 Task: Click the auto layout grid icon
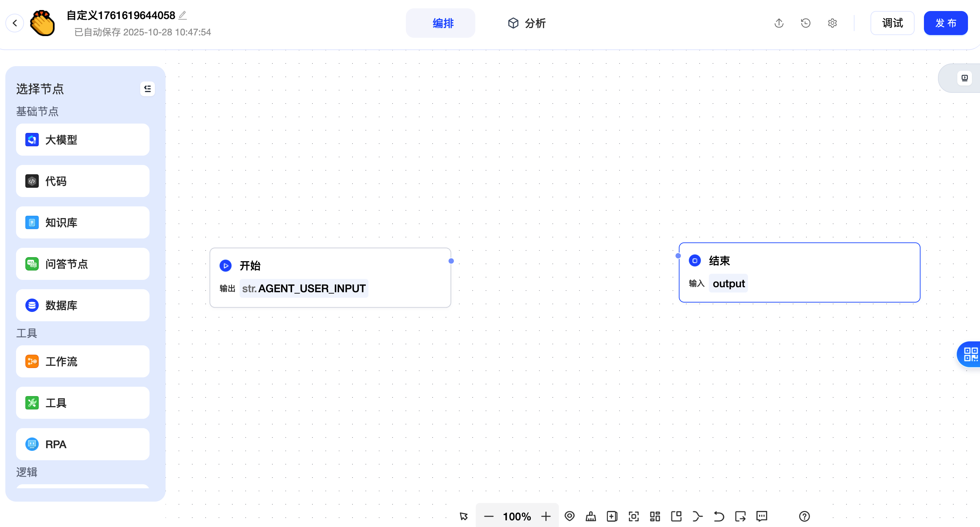[655, 516]
